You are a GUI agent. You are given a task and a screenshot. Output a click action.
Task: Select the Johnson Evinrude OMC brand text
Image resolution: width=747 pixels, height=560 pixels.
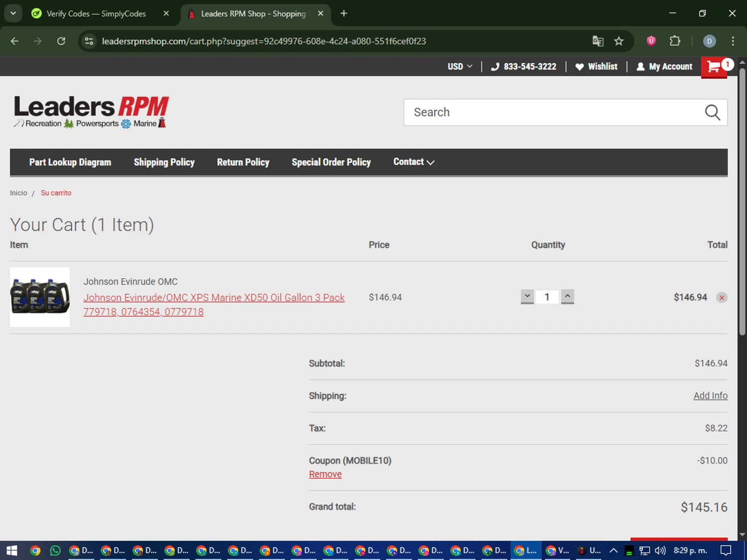point(130,281)
